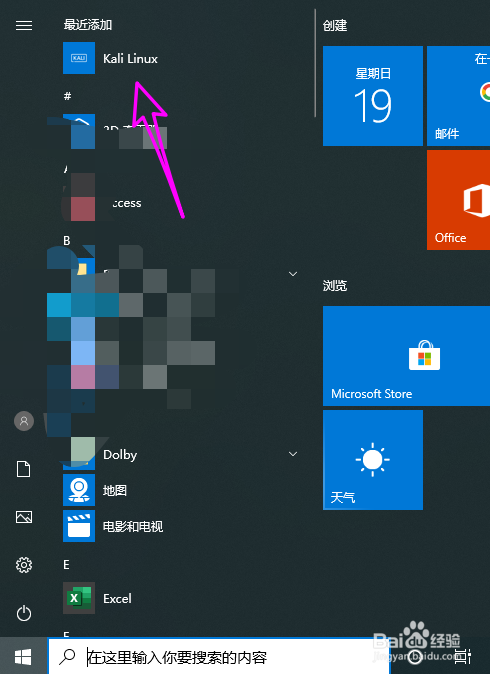Expand the folder chevron under letter B
Viewport: 490px width, 674px height.
click(x=293, y=274)
